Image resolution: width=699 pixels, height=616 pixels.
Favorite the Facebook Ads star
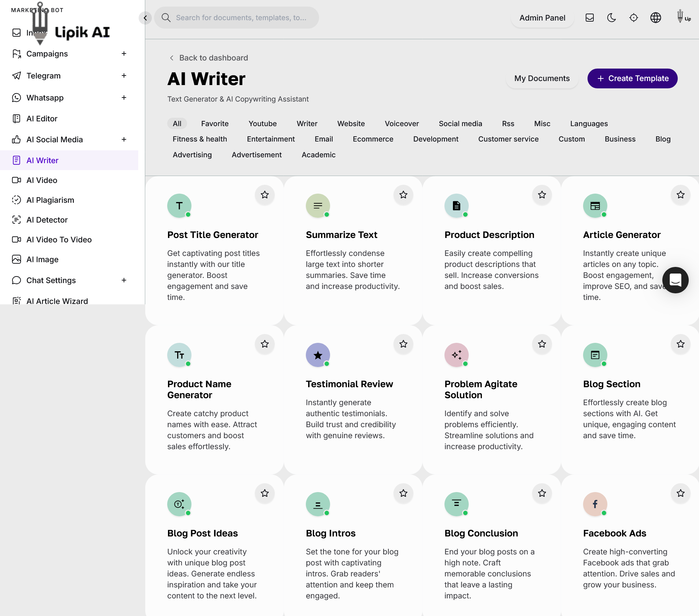(681, 493)
